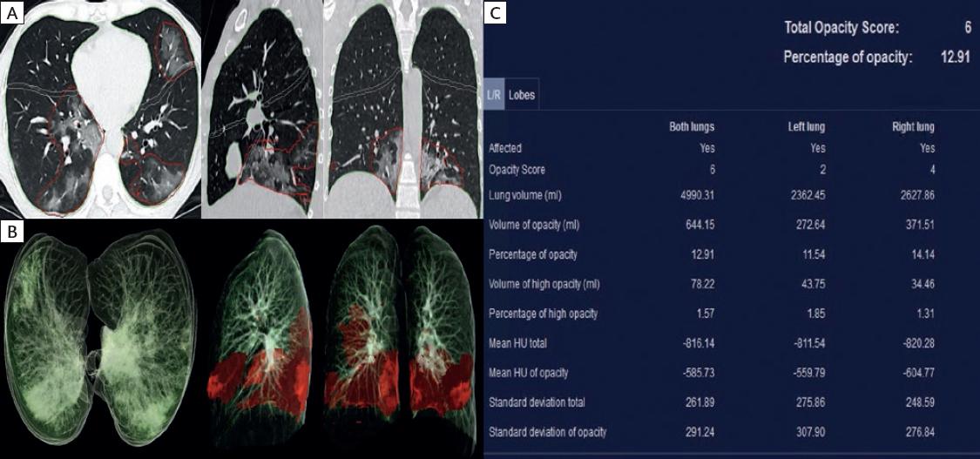Select the L/R tab
The width and height of the screenshot is (980, 459).
(494, 95)
